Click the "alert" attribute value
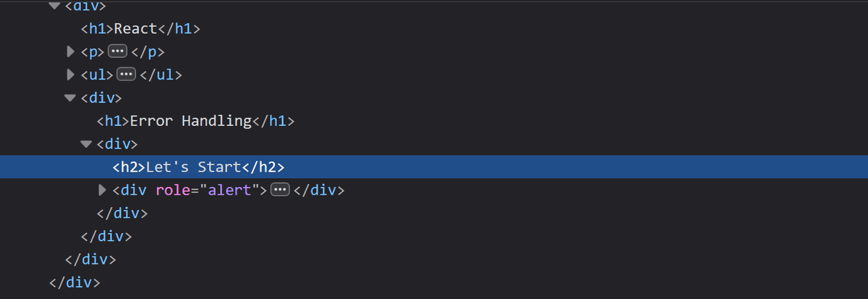The width and height of the screenshot is (868, 299). [229, 190]
